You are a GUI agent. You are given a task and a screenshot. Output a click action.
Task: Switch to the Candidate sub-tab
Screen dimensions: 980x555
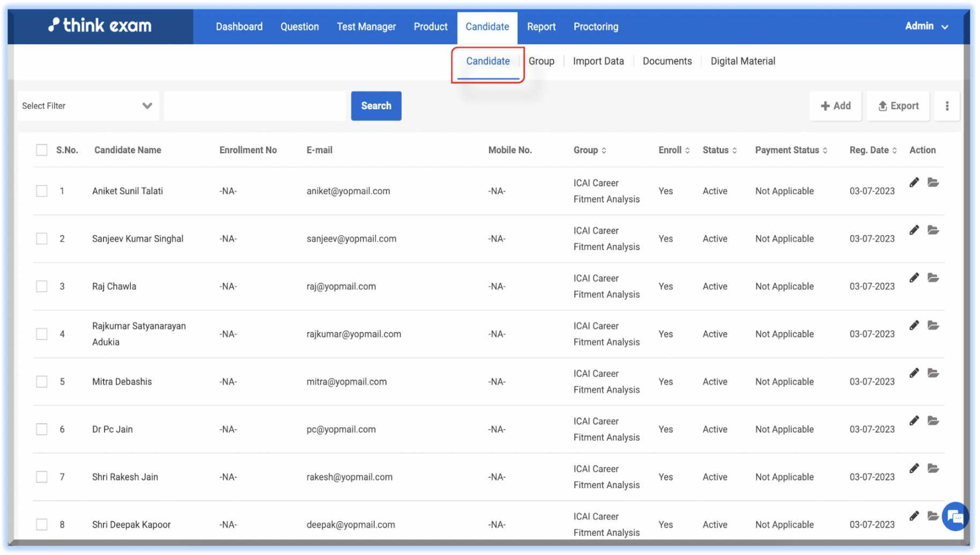(488, 62)
